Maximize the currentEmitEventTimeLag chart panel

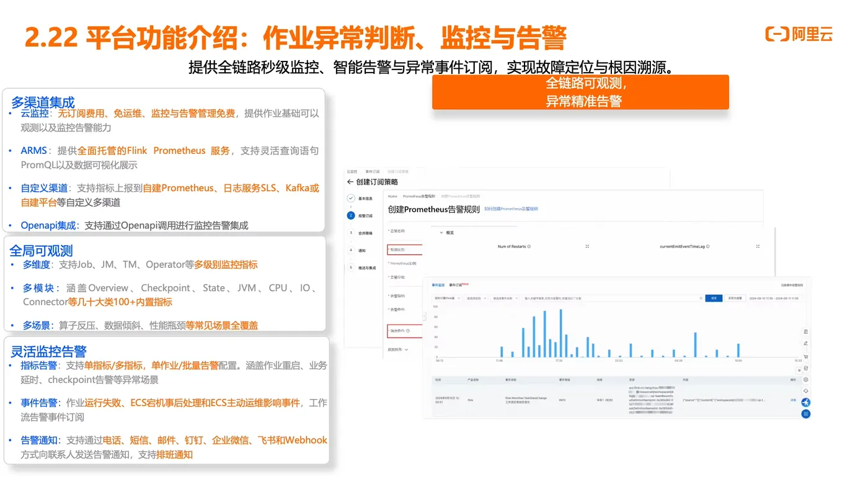click(x=758, y=246)
